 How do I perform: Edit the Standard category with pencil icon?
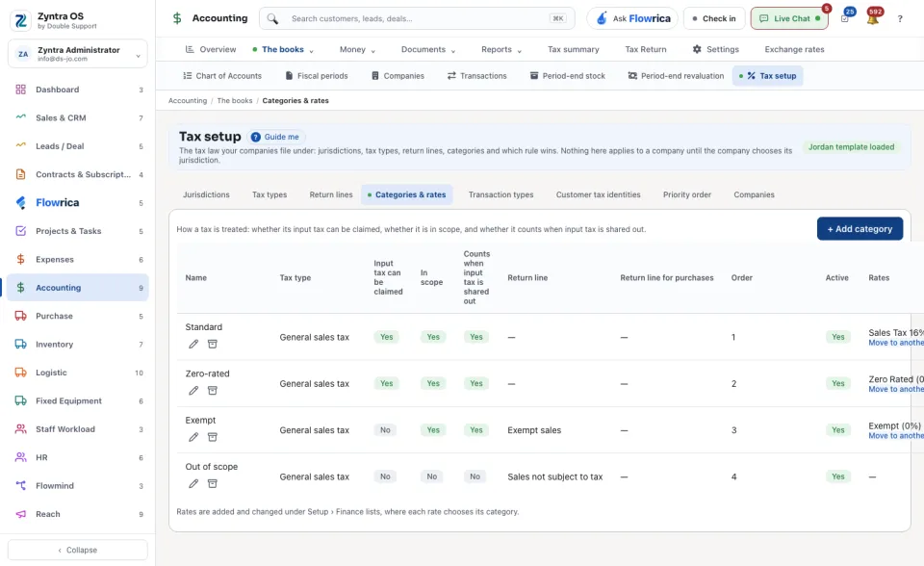[x=193, y=344]
